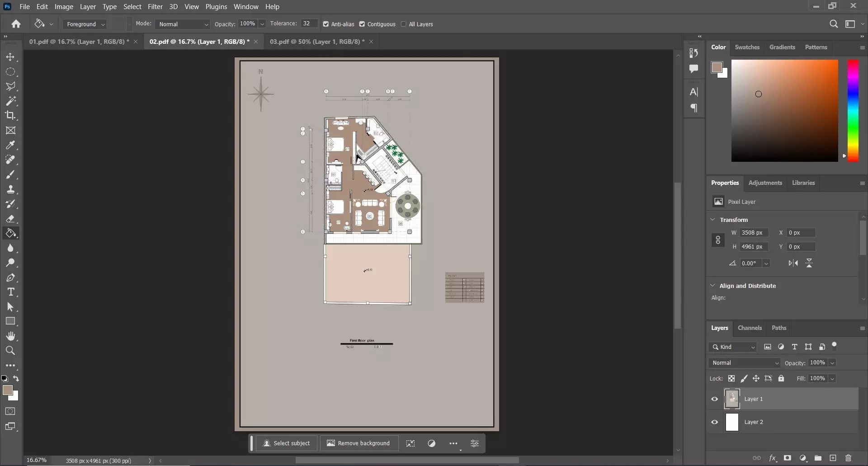Click the foreground color swatch in toolbar
868x466 pixels.
pyautogui.click(x=8, y=391)
